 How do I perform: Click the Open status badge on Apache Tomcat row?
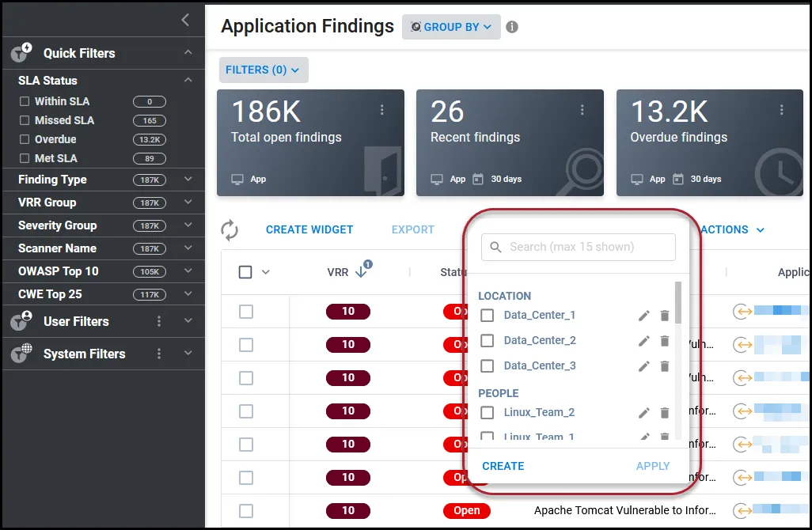(x=467, y=511)
